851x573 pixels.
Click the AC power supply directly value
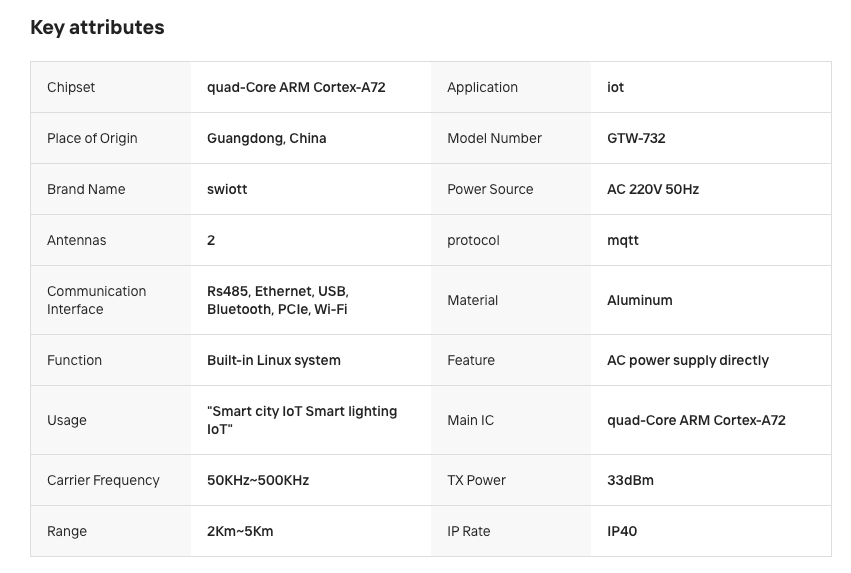(688, 360)
